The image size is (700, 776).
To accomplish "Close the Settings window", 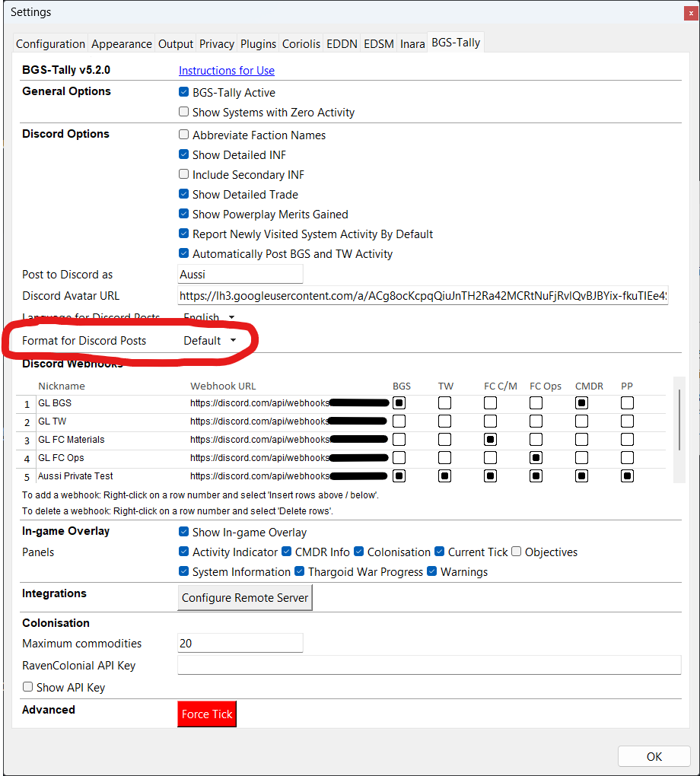I will point(691,14).
